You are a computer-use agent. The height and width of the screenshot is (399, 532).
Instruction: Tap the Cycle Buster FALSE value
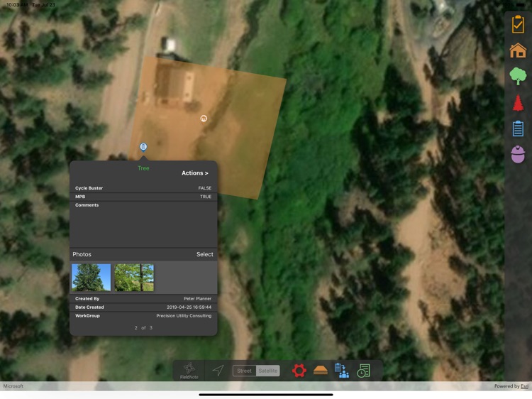point(204,187)
